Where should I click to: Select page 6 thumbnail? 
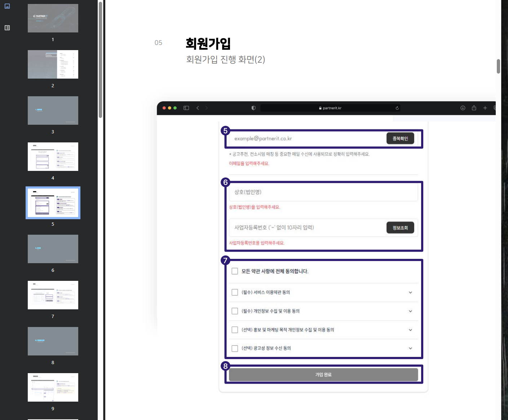[53, 249]
